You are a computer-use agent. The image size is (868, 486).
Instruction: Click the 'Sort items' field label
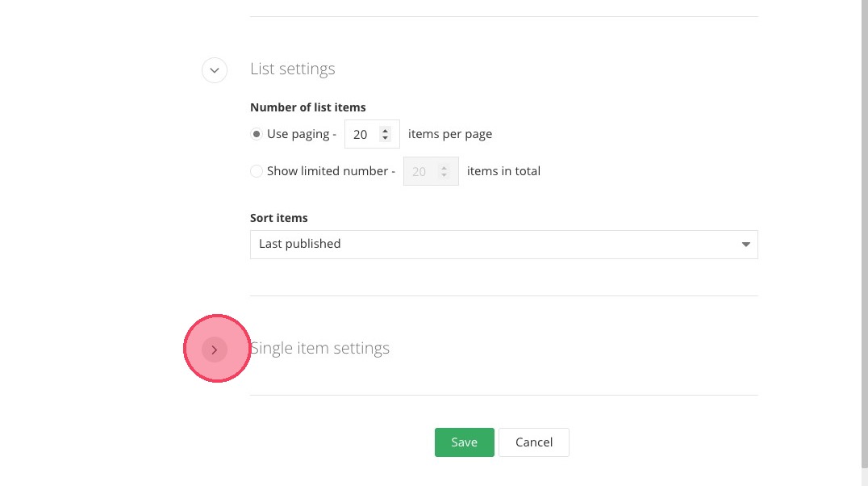click(279, 218)
